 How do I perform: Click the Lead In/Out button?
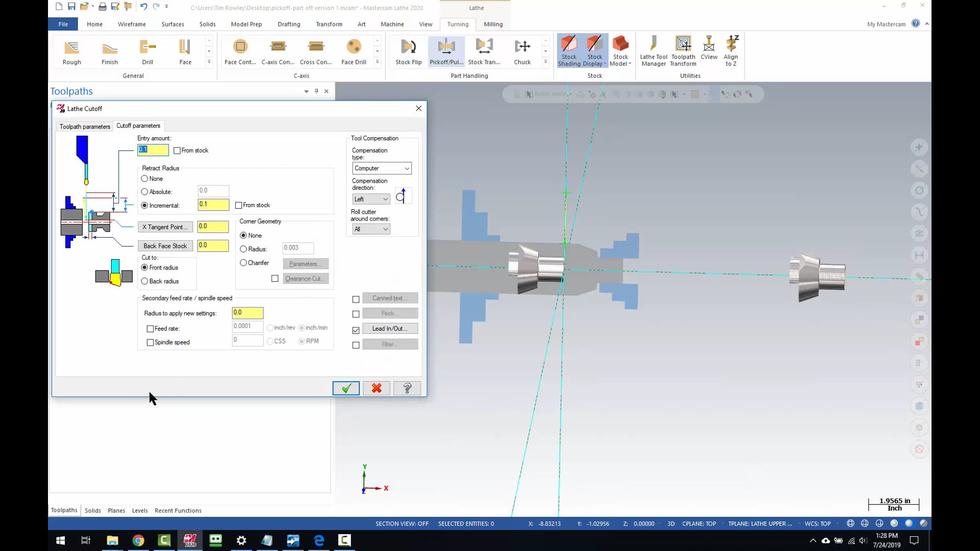point(390,329)
